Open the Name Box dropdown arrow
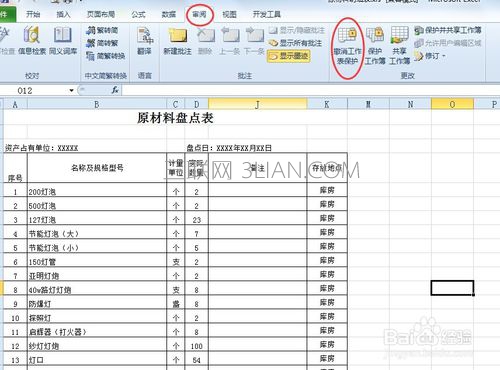Image resolution: width=500 pixels, height=370 pixels. pyautogui.click(x=71, y=91)
